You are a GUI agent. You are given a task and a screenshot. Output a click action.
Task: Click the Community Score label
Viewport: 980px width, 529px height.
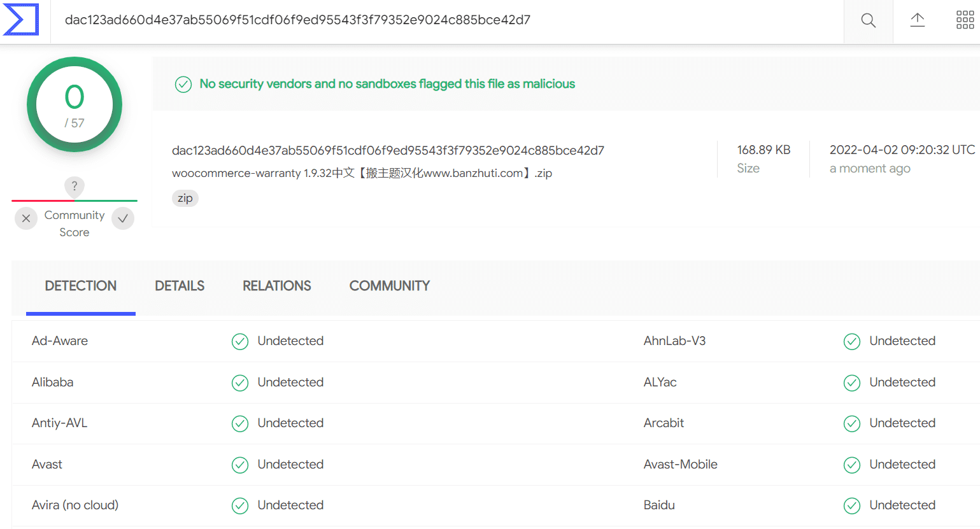tap(75, 223)
